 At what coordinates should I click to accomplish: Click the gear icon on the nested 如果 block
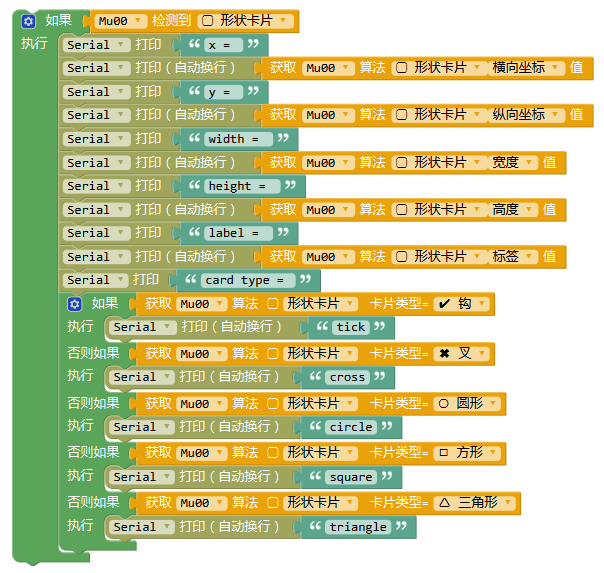tap(74, 304)
